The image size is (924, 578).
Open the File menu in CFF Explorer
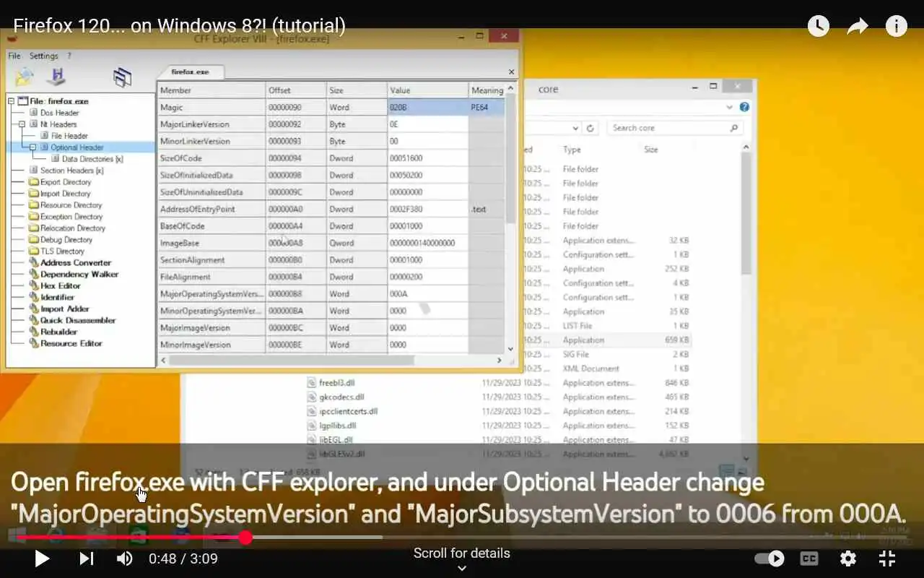click(14, 56)
